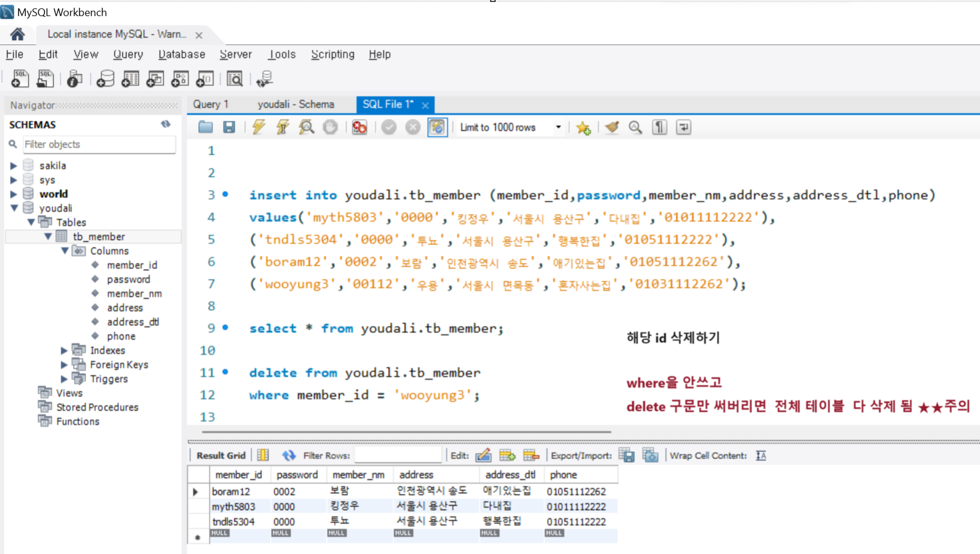Commit the current transaction
980x554 pixels.
(389, 127)
